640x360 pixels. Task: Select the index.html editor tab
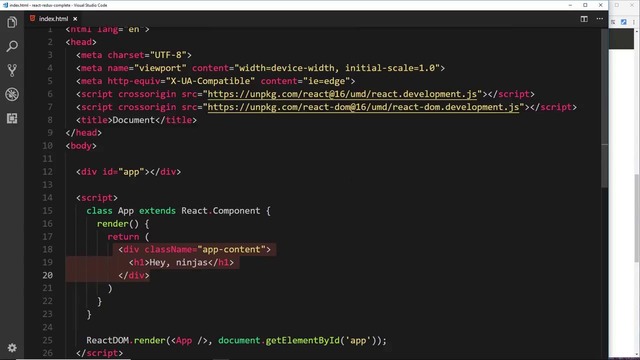(53, 19)
